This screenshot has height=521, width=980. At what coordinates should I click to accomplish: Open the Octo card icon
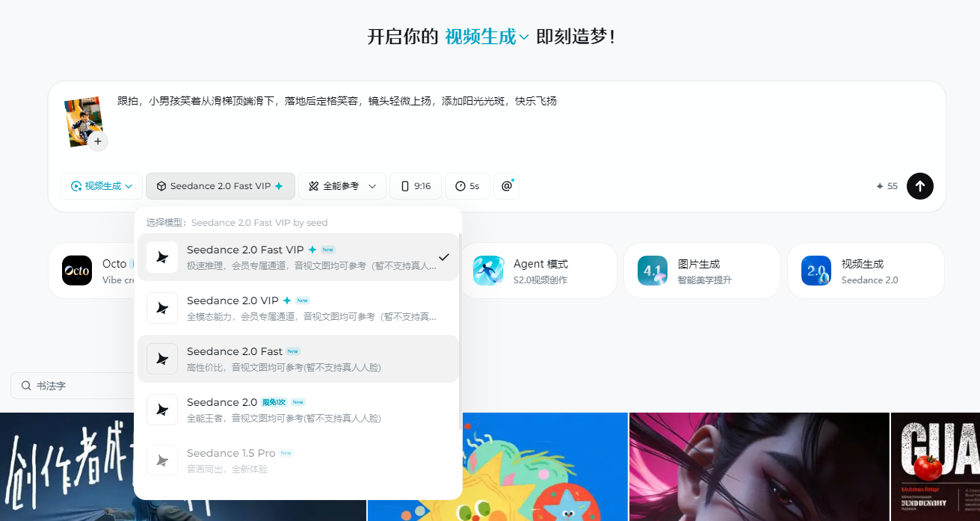[77, 271]
